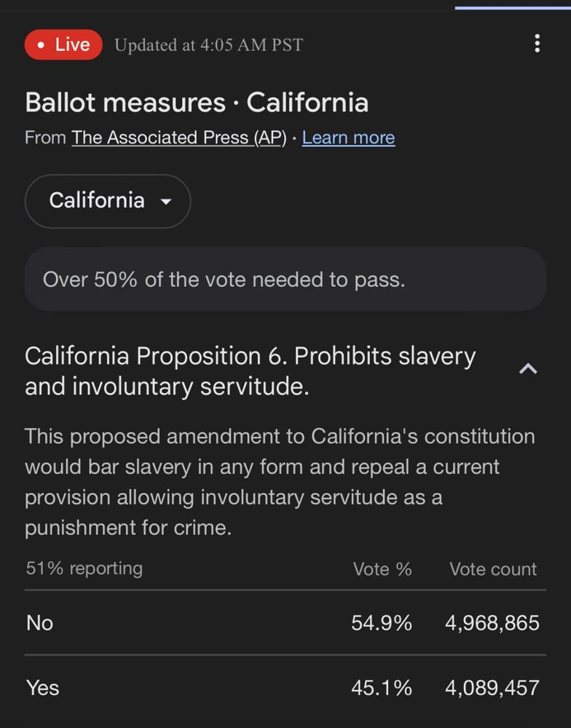The image size is (571, 728).
Task: Click the blue active tab indicator at top
Action: (x=513, y=7)
